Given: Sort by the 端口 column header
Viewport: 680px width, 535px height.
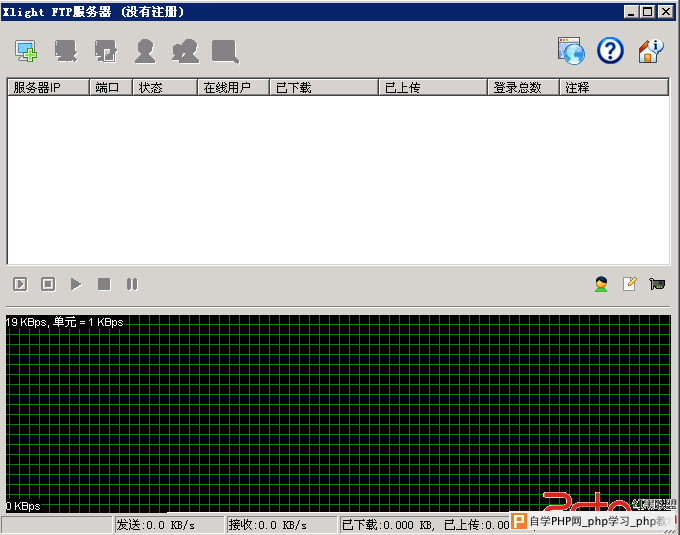Looking at the screenshot, I should coord(111,88).
